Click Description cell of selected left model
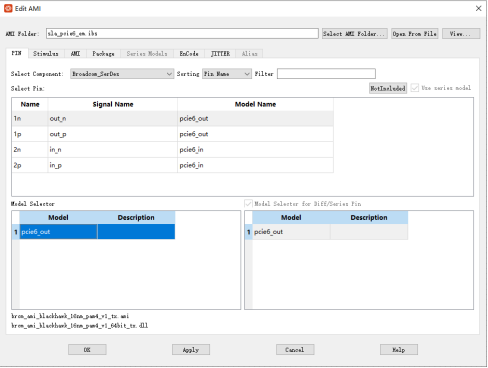The width and height of the screenshot is (488, 368). [136, 232]
